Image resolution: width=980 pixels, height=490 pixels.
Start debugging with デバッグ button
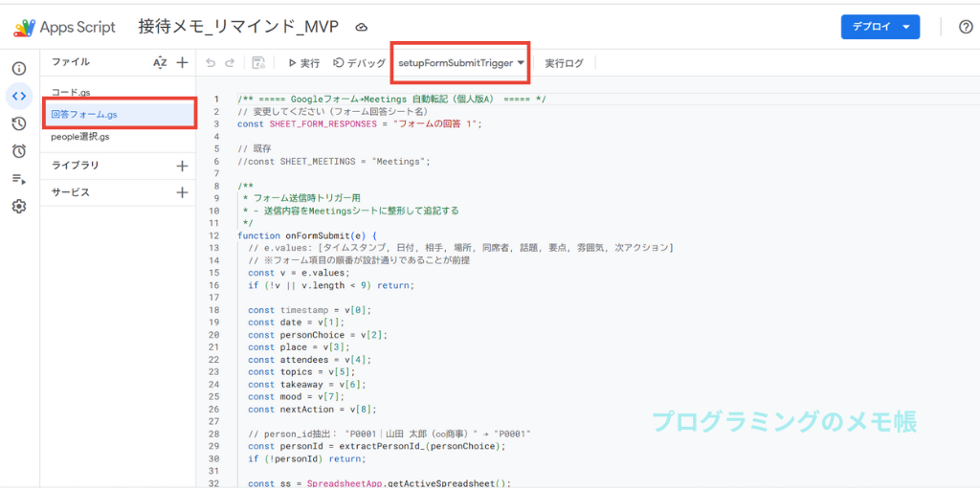point(359,63)
